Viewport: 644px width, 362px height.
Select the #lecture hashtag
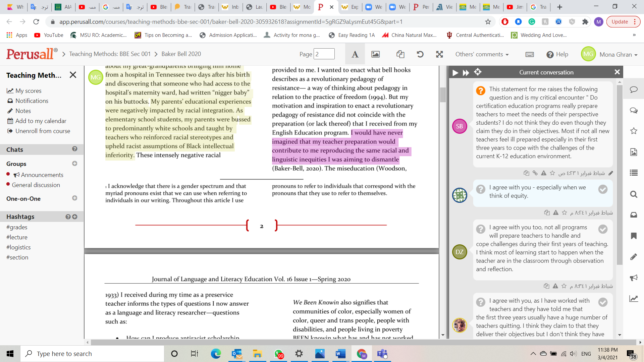[17, 237]
